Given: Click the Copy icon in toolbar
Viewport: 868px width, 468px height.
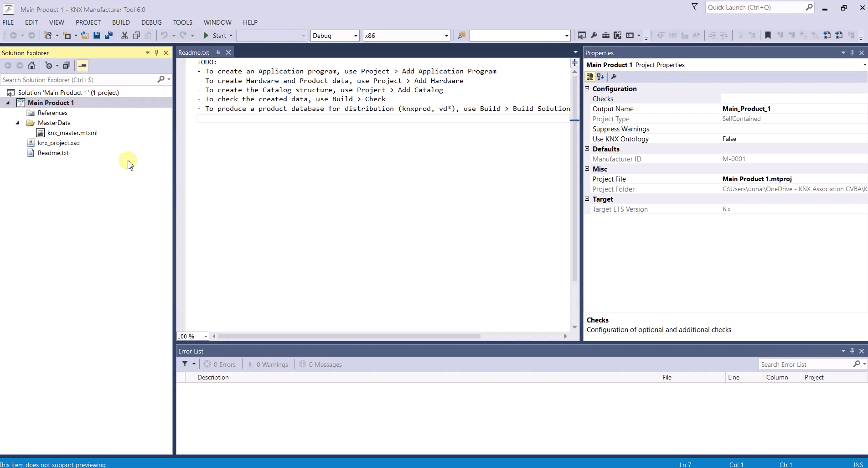Looking at the screenshot, I should coord(136,36).
